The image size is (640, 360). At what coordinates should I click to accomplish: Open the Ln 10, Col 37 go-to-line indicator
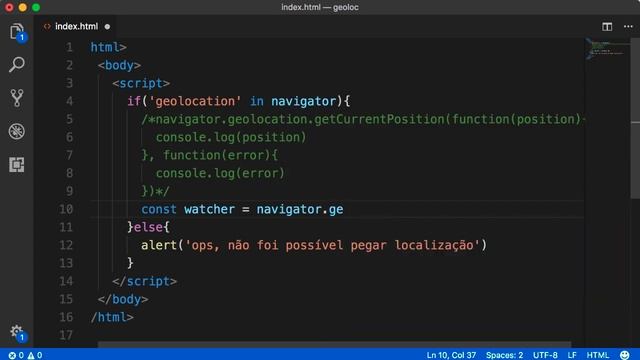pos(451,355)
